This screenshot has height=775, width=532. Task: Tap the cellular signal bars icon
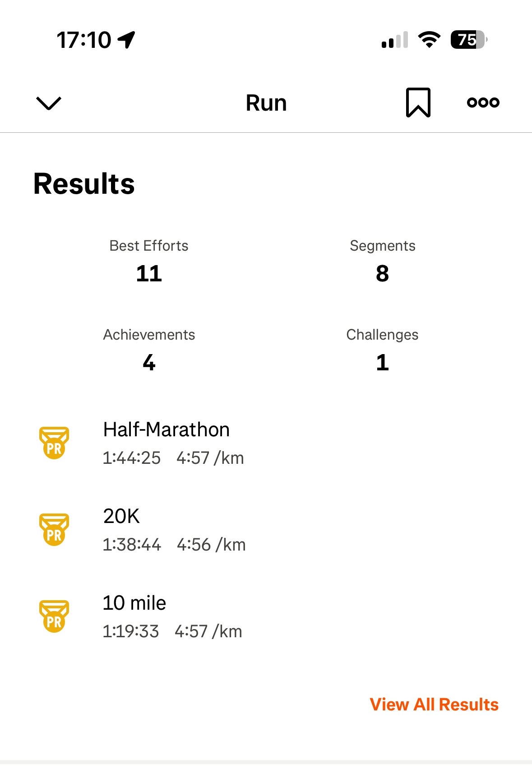(x=395, y=40)
